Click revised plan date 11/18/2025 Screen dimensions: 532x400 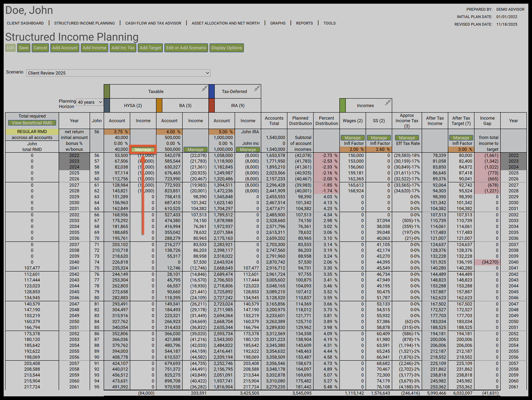pos(507,24)
